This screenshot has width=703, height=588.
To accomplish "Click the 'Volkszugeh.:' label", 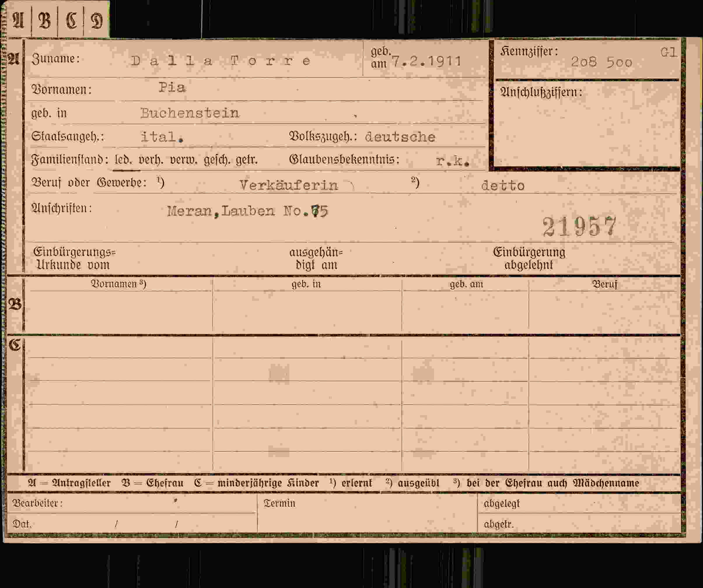I will coord(323,136).
